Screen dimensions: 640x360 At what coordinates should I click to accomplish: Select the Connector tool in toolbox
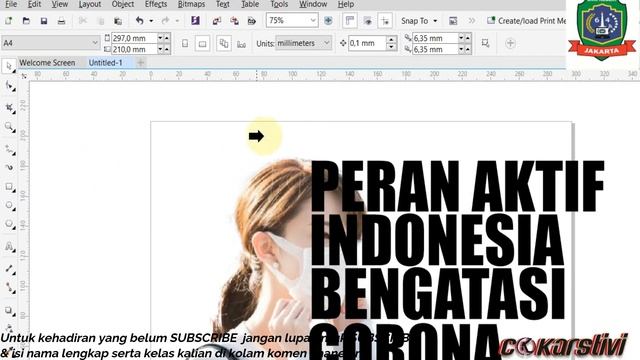coord(9,287)
